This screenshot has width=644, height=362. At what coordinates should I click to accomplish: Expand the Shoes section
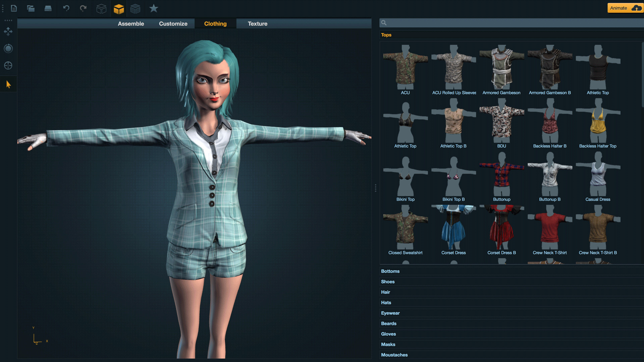coord(388,282)
